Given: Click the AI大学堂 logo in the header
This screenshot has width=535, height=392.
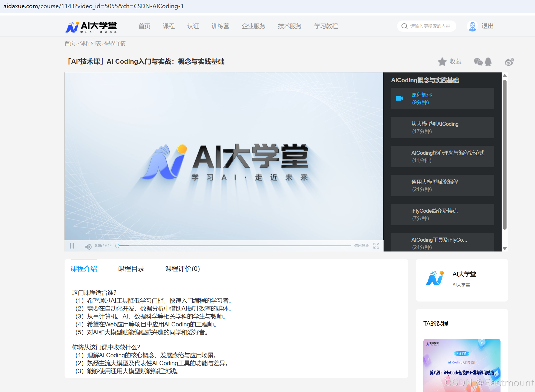Looking at the screenshot, I should 91,27.
